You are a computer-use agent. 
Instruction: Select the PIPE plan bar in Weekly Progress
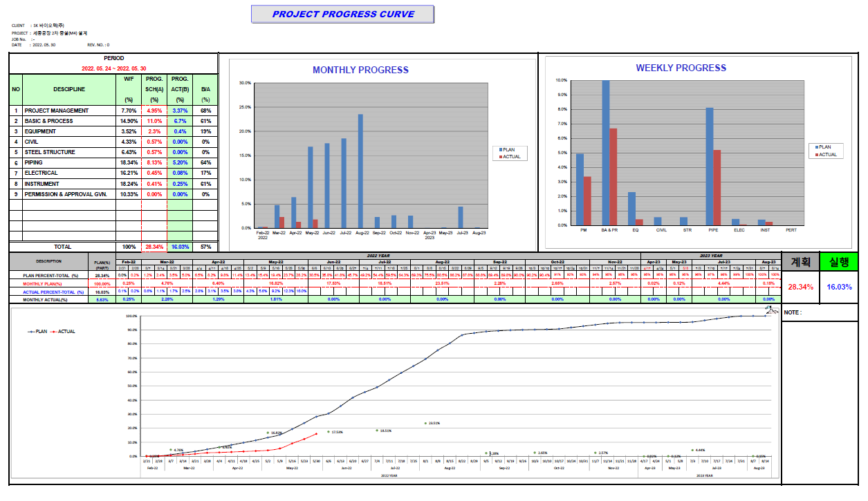[710, 167]
